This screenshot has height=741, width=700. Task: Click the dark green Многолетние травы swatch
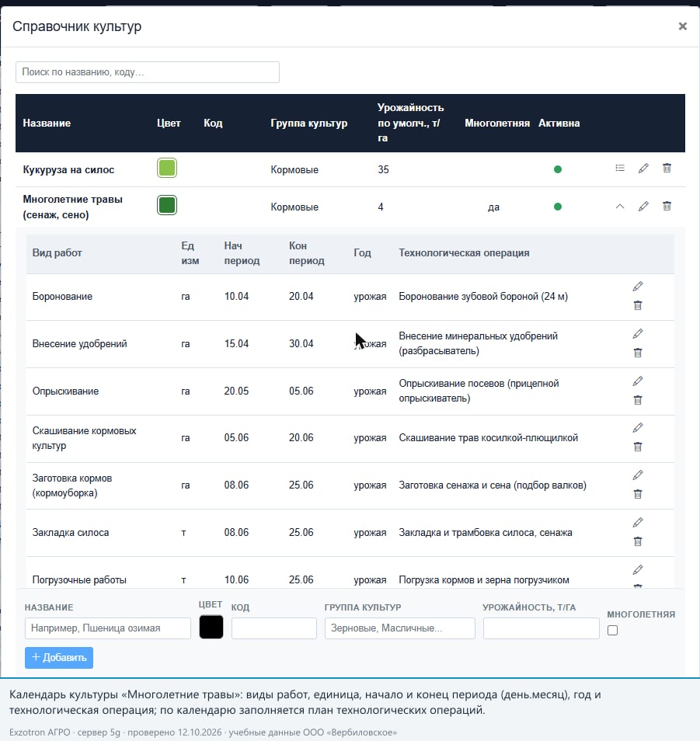tap(167, 205)
